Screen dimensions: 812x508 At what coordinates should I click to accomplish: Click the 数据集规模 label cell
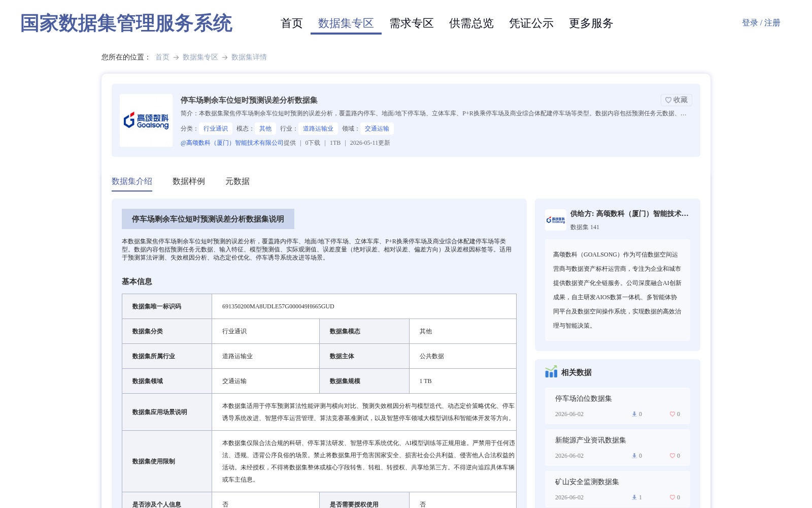[x=364, y=381]
